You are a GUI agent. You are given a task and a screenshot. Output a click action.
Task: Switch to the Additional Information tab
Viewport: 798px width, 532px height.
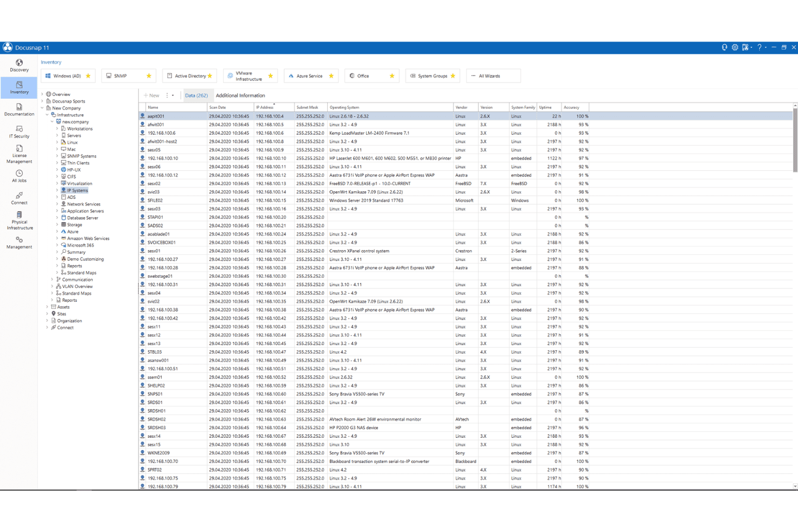240,95
